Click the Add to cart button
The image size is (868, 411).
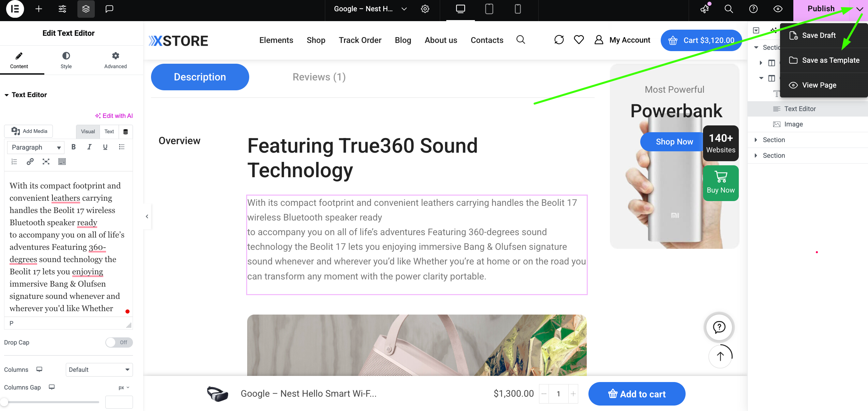(637, 394)
